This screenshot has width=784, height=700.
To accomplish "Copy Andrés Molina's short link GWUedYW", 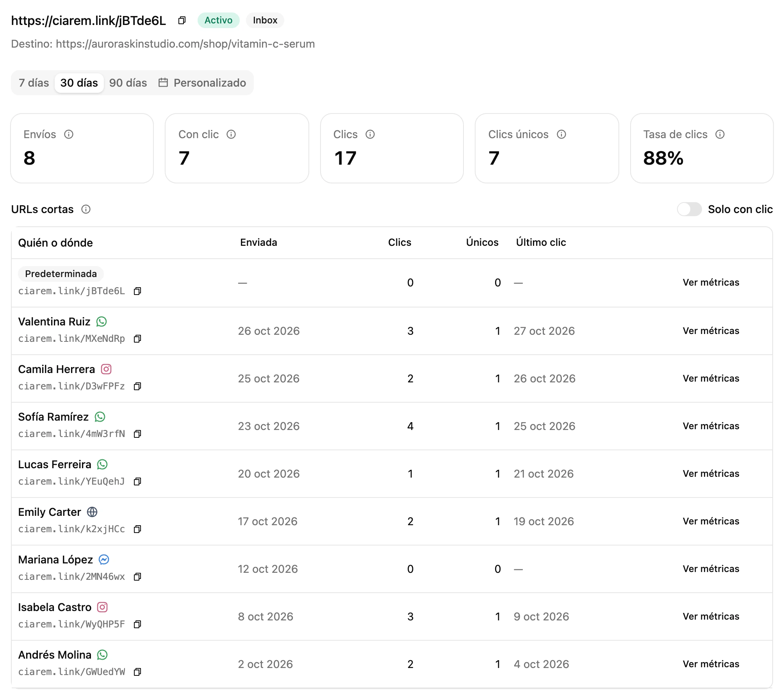I will pos(137,672).
